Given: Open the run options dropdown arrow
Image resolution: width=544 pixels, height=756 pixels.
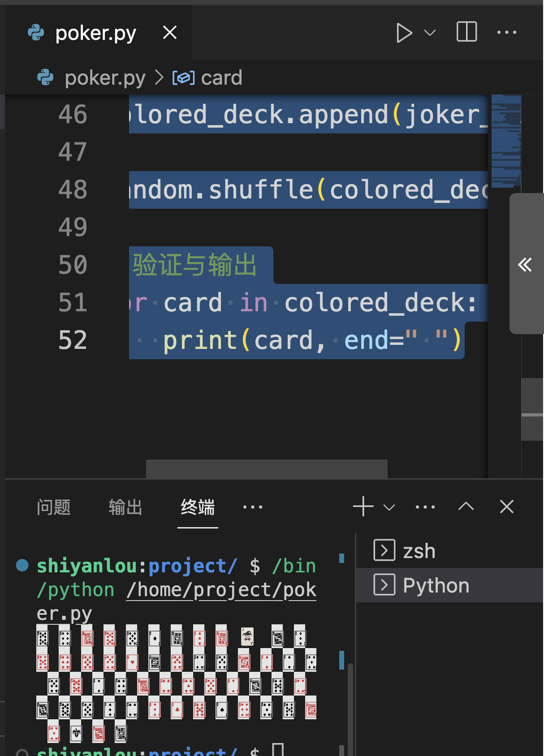Looking at the screenshot, I should [430, 33].
